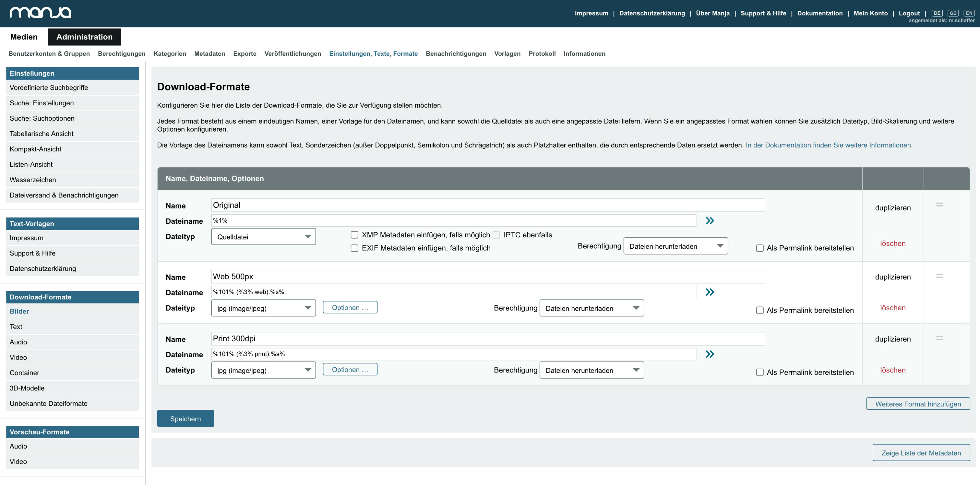Delete the Original format
The width and height of the screenshot is (980, 485).
[x=892, y=244]
